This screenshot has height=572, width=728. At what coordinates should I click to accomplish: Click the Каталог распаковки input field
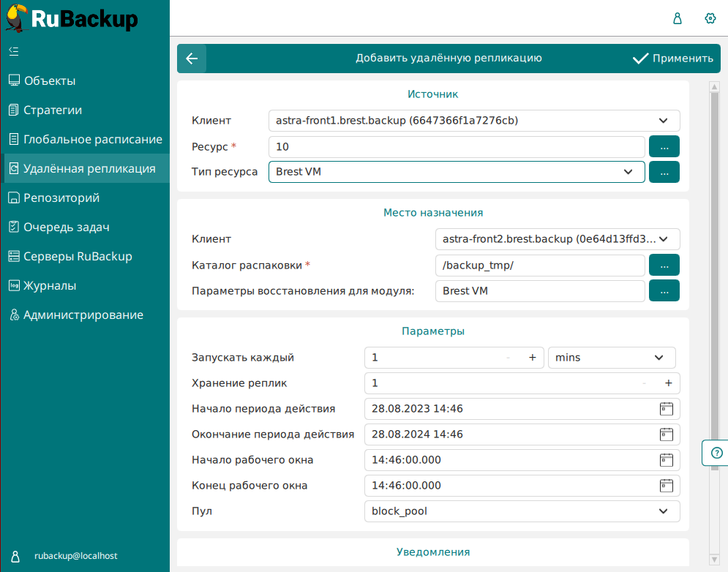[540, 265]
